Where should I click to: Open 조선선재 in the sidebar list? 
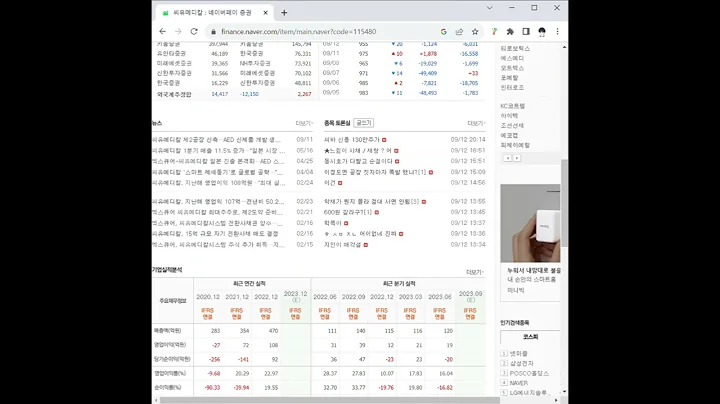pyautogui.click(x=512, y=125)
